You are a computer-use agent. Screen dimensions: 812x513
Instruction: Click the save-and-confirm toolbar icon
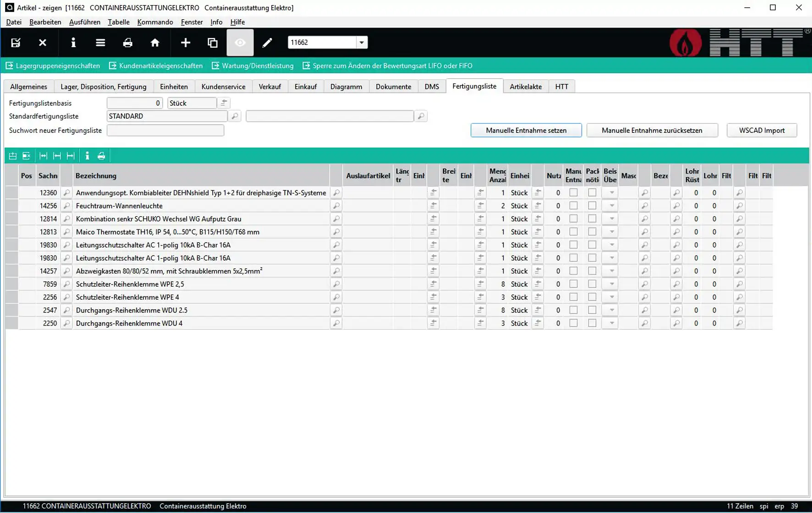pyautogui.click(x=16, y=43)
